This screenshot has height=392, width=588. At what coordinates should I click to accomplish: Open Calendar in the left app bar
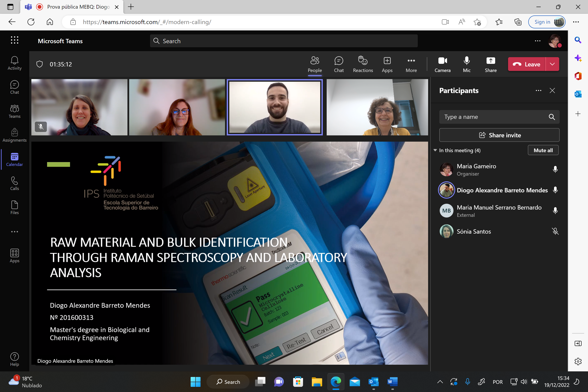tap(14, 159)
